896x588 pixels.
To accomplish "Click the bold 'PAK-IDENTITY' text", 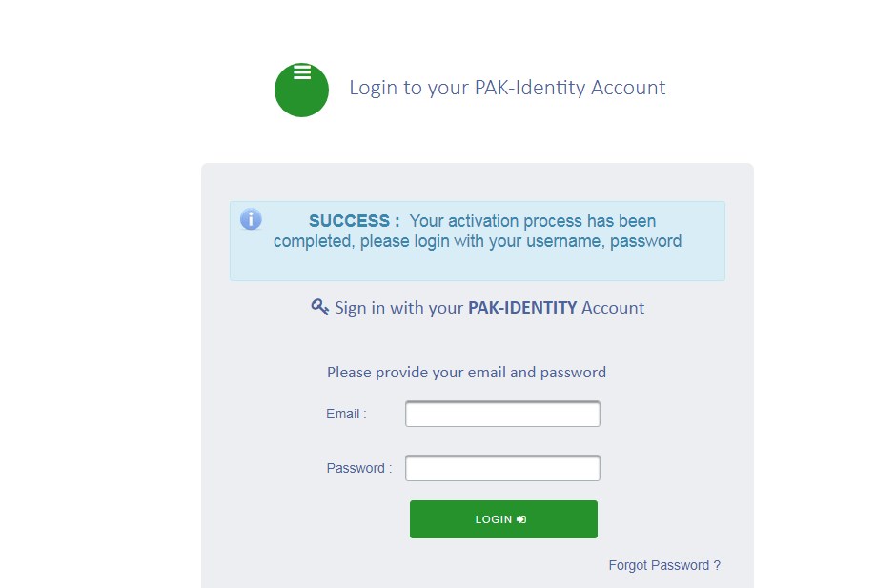I will click(x=522, y=308).
